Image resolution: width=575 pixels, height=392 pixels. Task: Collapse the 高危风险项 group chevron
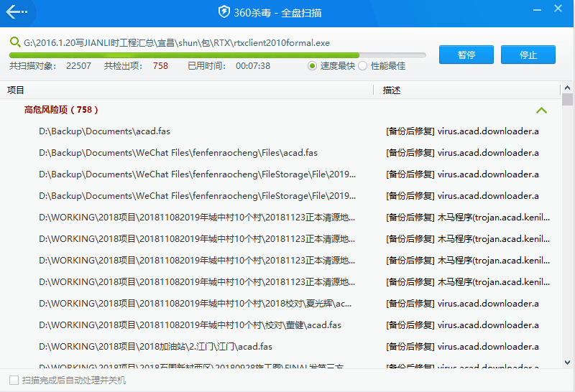tap(541, 110)
